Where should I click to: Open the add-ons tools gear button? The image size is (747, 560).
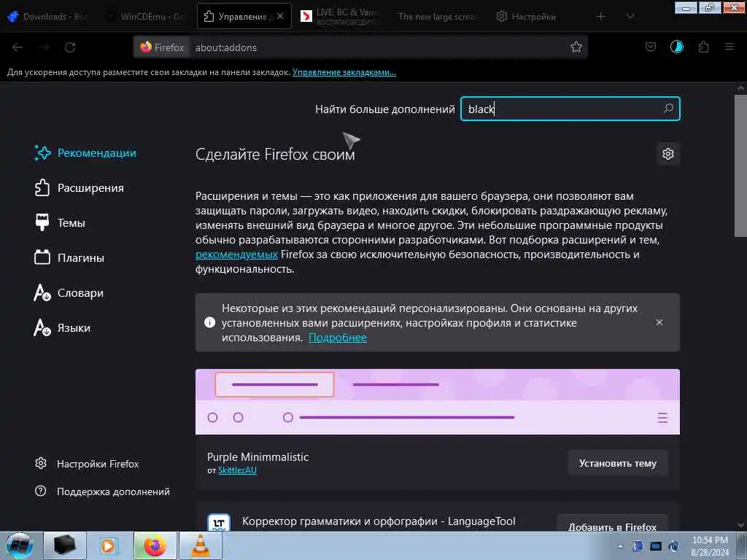[x=668, y=154]
